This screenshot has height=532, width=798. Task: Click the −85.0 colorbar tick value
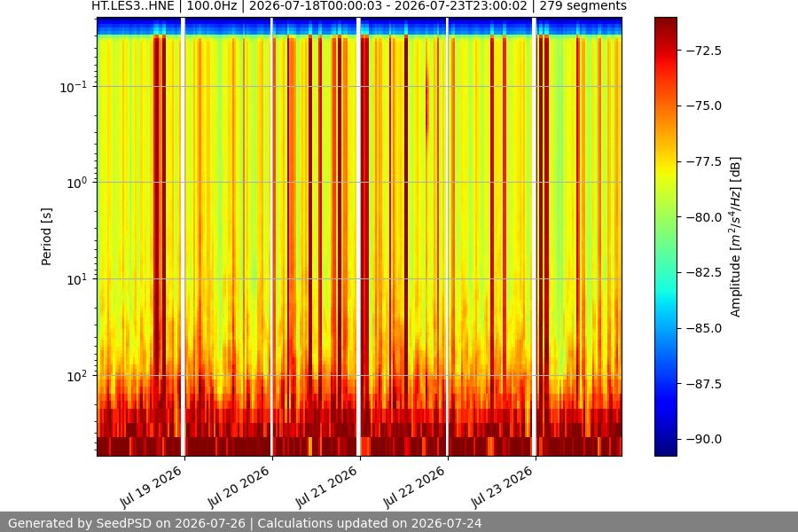coord(703,328)
